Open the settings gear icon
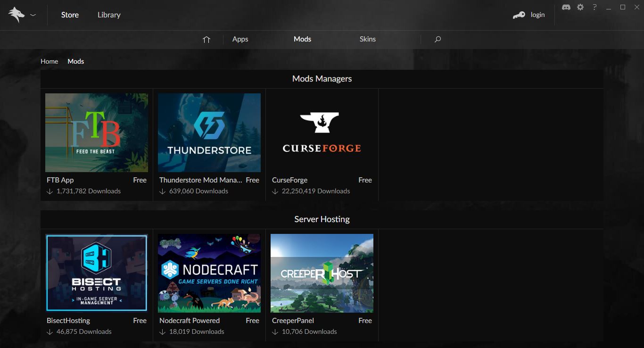Screen dimensions: 644x348 click(580, 7)
